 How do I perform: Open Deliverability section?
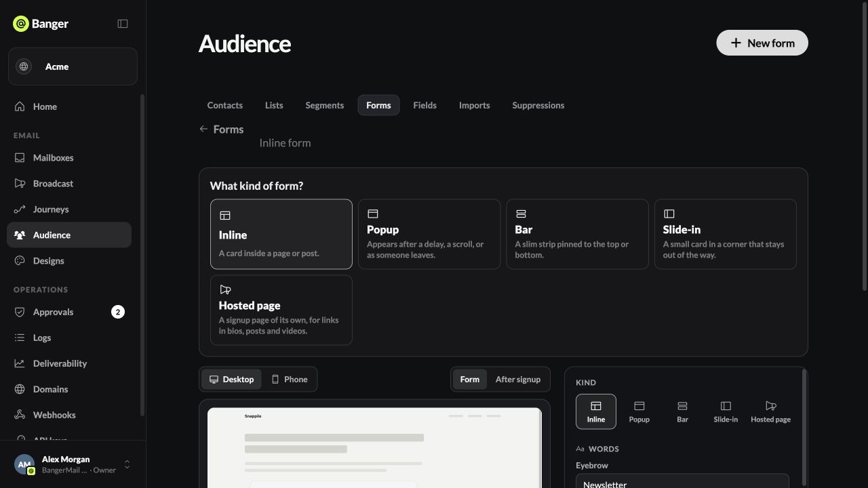(69, 364)
